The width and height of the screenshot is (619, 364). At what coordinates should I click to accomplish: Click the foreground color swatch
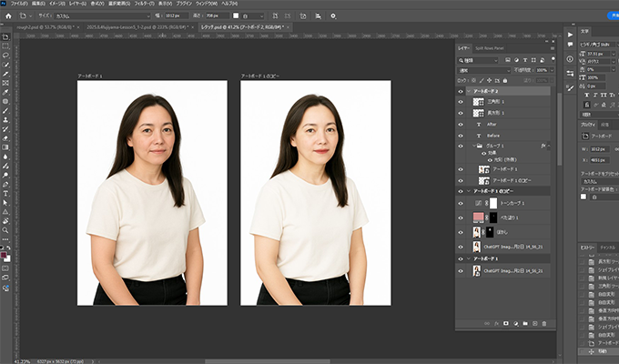point(5,256)
